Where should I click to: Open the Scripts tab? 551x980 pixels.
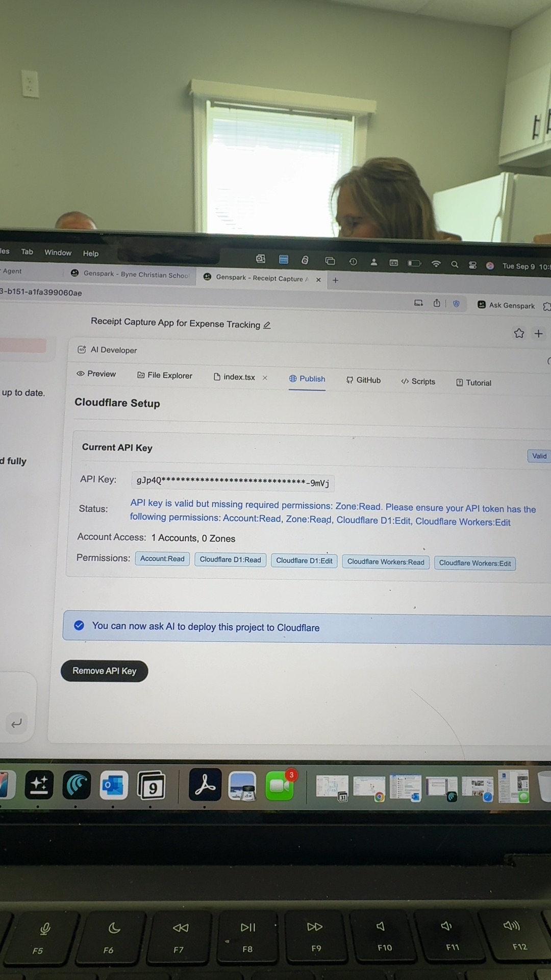coord(418,381)
